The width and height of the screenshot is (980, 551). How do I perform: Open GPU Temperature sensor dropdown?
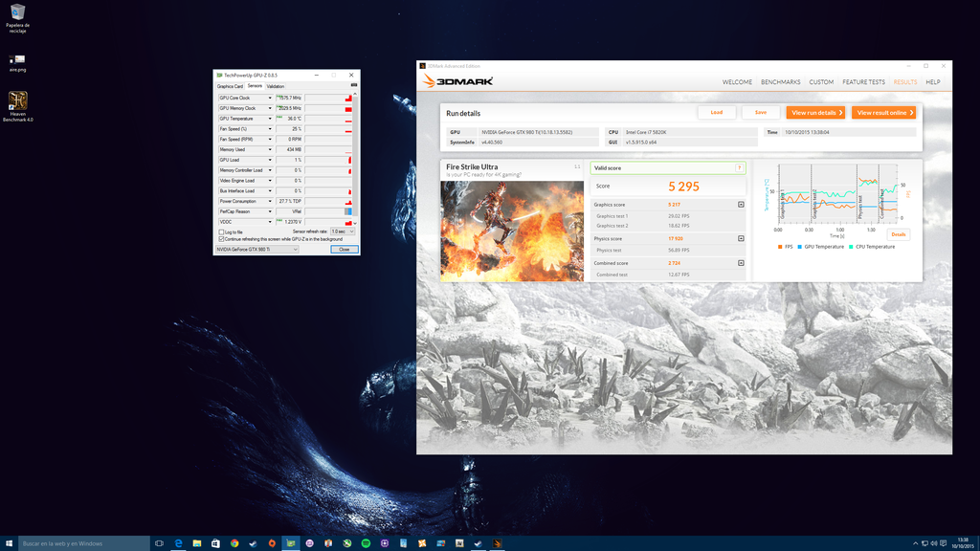tap(270, 119)
